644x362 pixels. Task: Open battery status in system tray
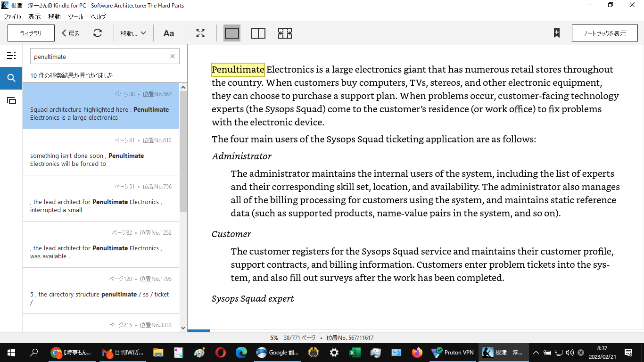pos(547,352)
